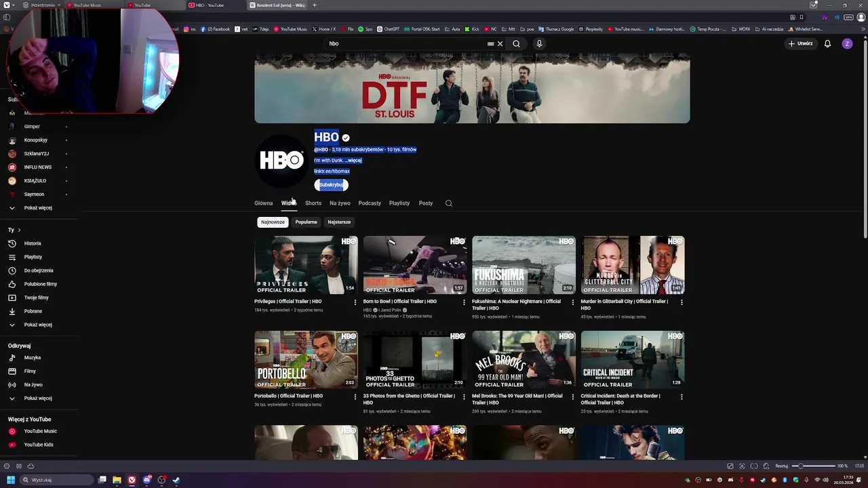Open the account avatar menu
Image resolution: width=868 pixels, height=488 pixels.
847,43
